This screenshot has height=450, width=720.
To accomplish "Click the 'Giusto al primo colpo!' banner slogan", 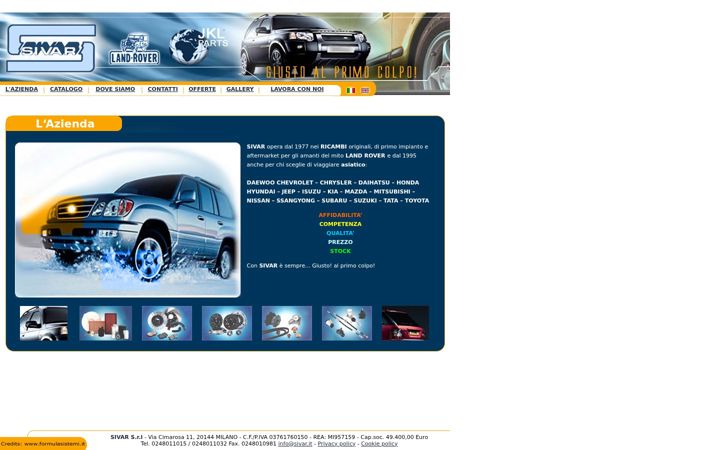I will click(341, 73).
